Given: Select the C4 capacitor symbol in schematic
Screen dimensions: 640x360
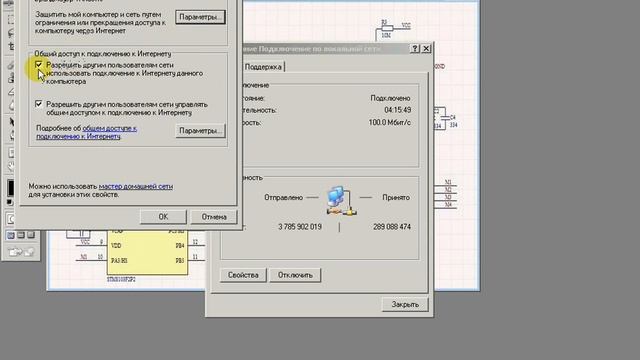Looking at the screenshot, I should coord(446,118).
